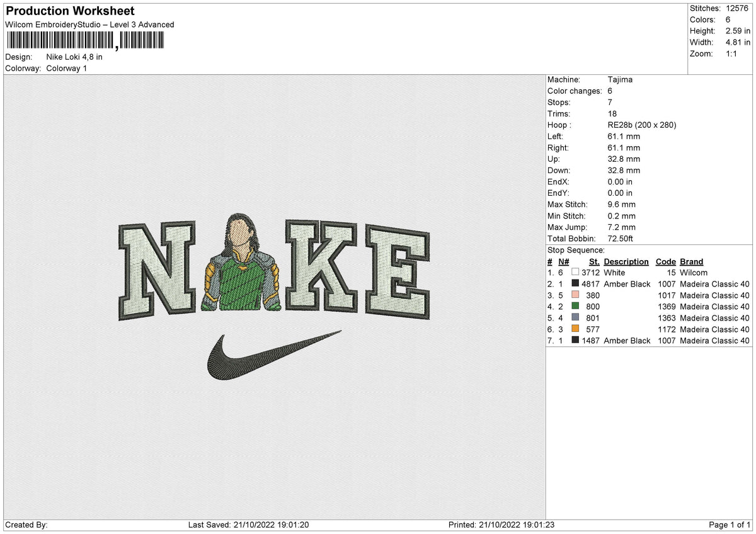The image size is (756, 534).
Task: Toggle the white swatch box beside 3712
Action: coord(575,272)
